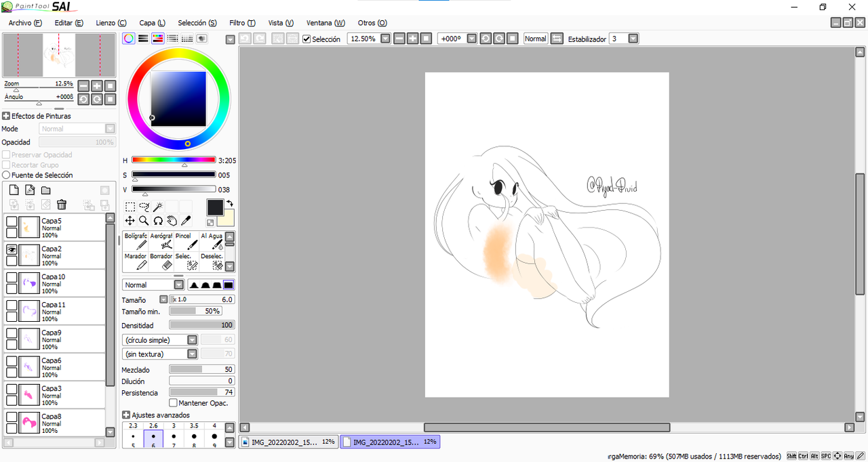This screenshot has width=868, height=462.
Task: Uncheck the Selección checkbox in toolbar
Action: tap(307, 39)
